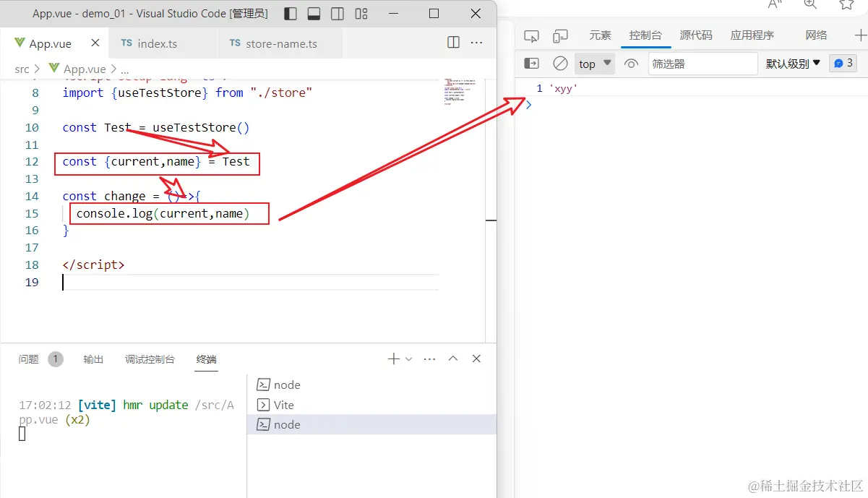
Task: Open DevTools Application (应用程序) tab
Action: pyautogui.click(x=752, y=35)
